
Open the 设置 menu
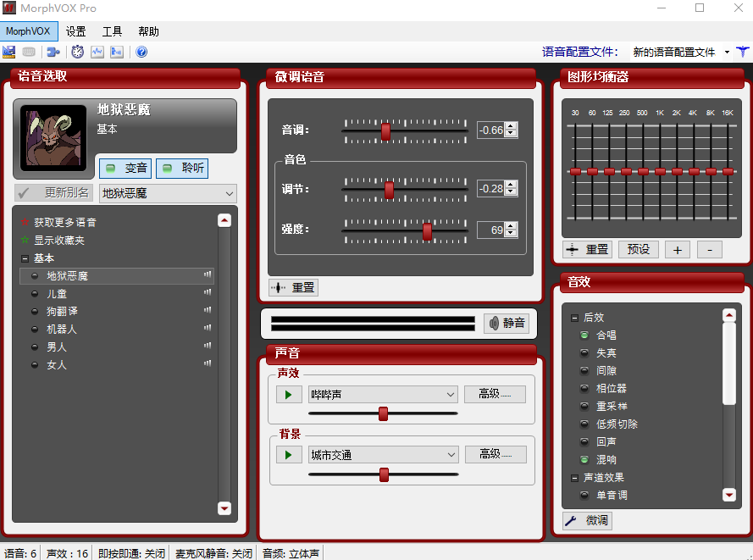(76, 31)
